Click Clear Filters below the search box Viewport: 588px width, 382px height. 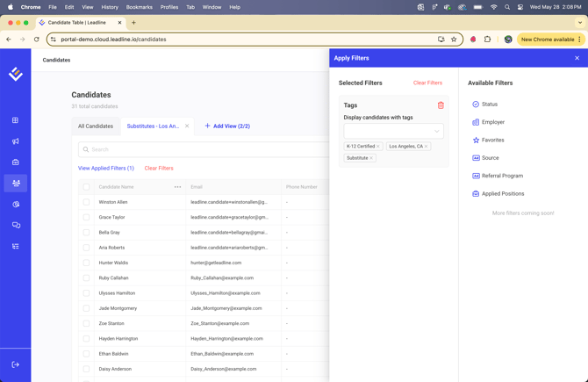[x=159, y=168]
